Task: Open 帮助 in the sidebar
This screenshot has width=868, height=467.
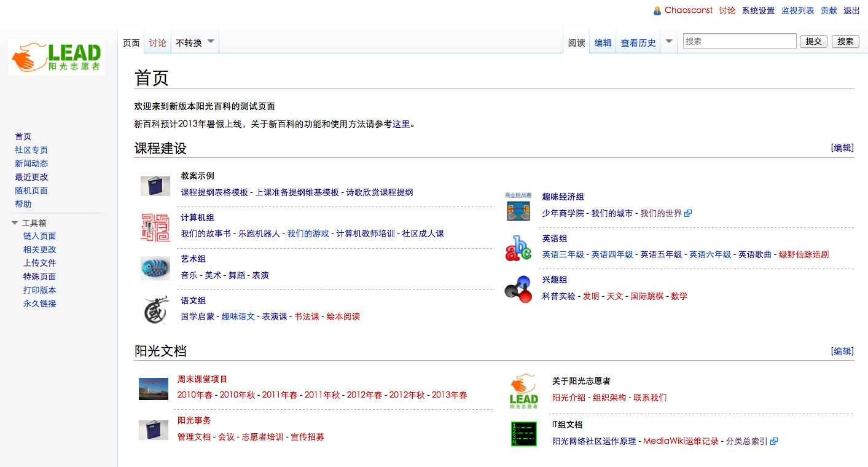Action: coord(23,204)
